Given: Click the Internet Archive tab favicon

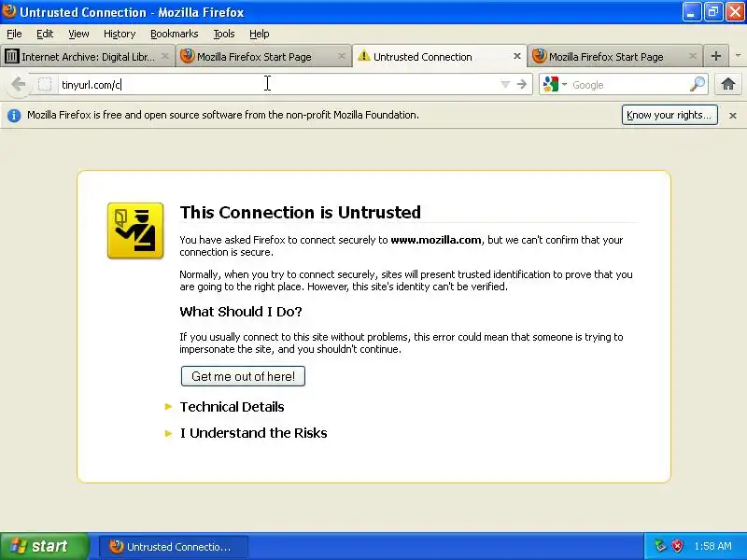Looking at the screenshot, I should 11,56.
